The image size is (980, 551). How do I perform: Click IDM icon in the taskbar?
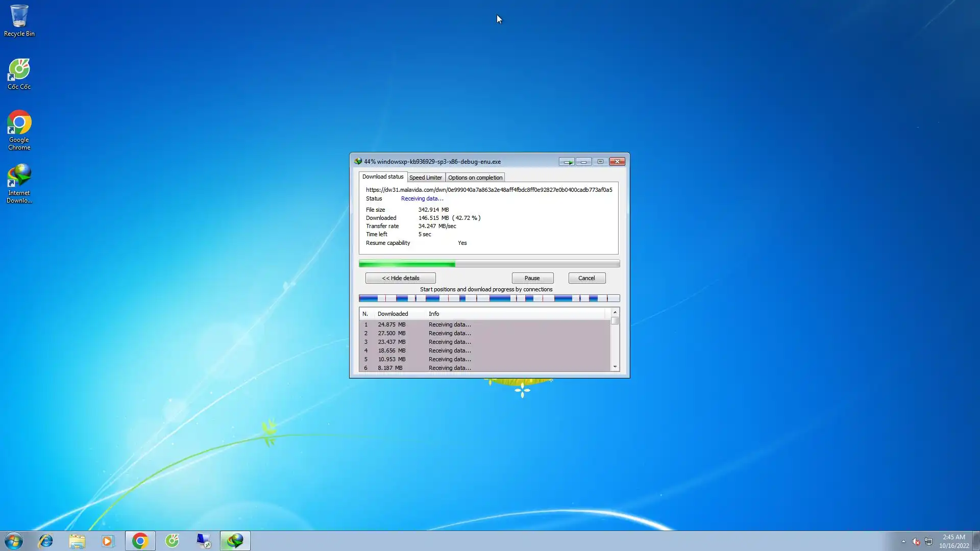tap(235, 541)
